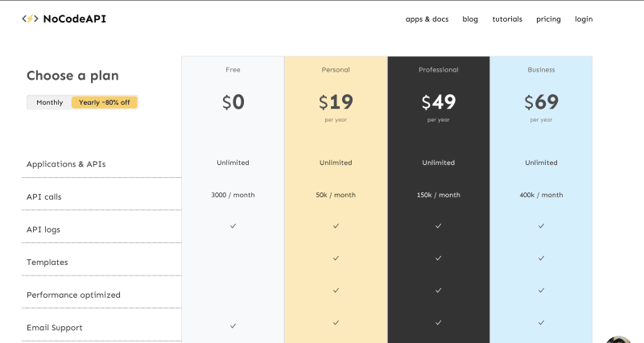The height and width of the screenshot is (343, 644).
Task: Click Performance optimized checkmark in Personal column
Action: (x=336, y=291)
